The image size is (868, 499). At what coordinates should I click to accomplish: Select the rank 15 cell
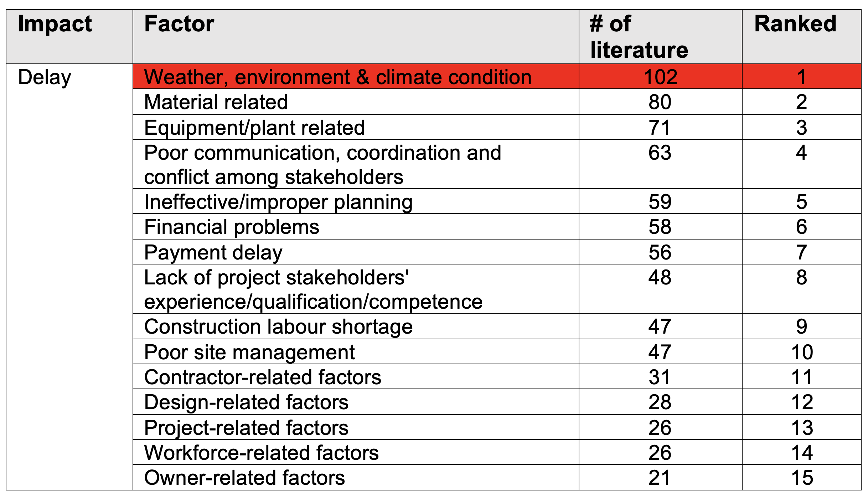pyautogui.click(x=802, y=478)
